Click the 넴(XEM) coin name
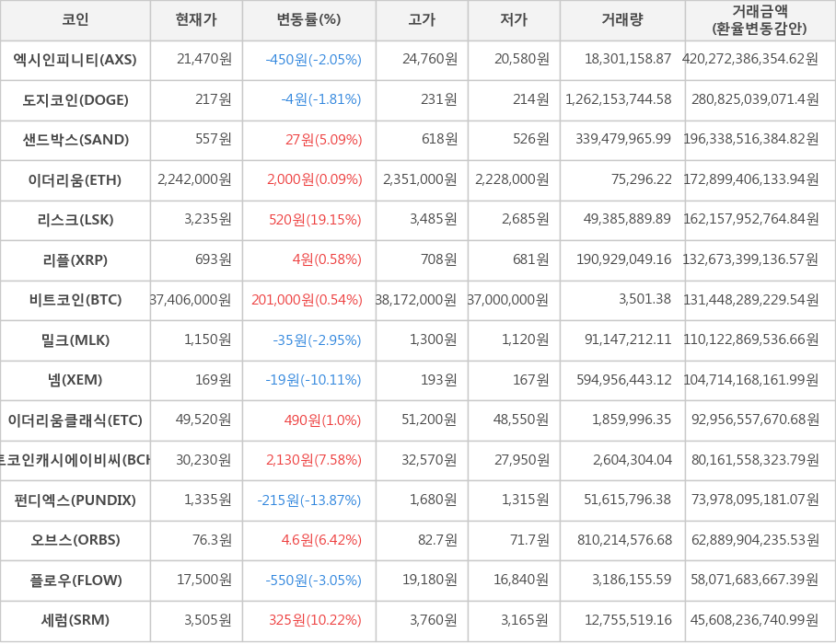The image size is (836, 644). coord(75,380)
